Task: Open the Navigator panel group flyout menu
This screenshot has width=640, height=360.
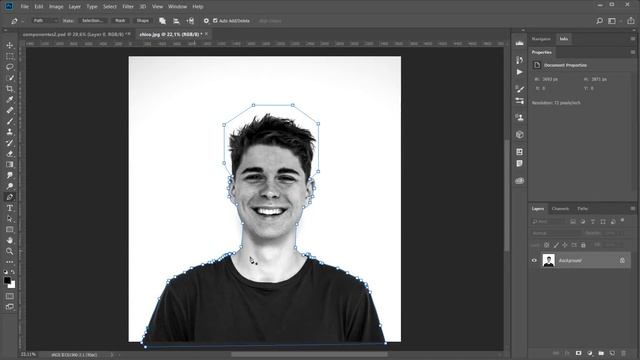Action: pyautogui.click(x=633, y=39)
